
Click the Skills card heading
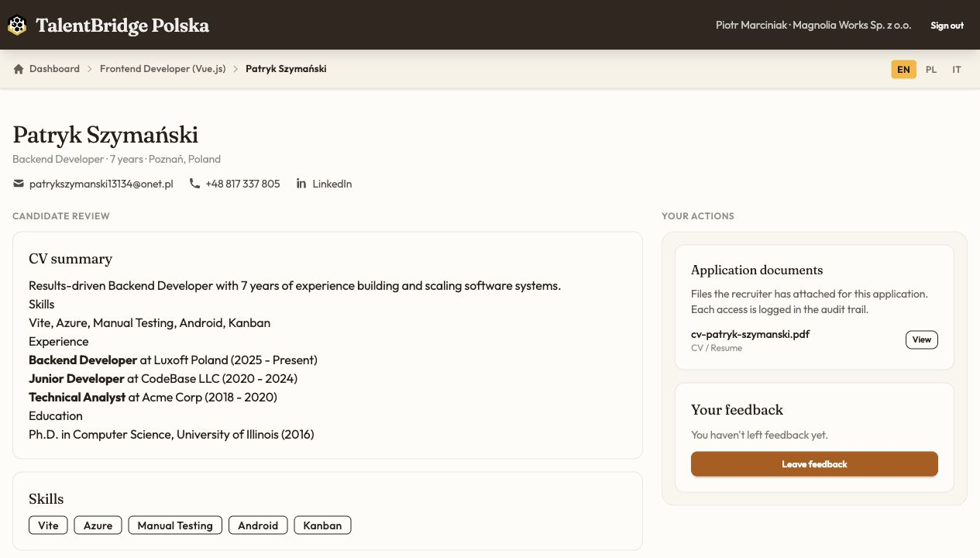pos(46,498)
